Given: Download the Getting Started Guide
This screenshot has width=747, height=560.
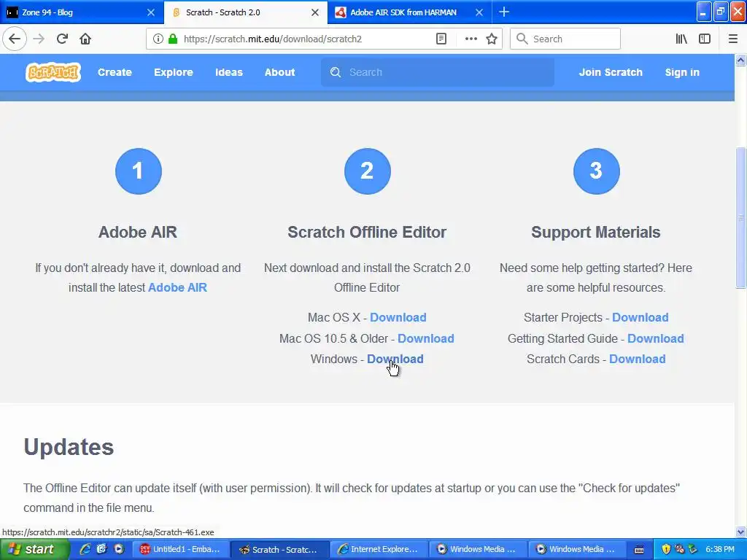Looking at the screenshot, I should pyautogui.click(x=656, y=338).
